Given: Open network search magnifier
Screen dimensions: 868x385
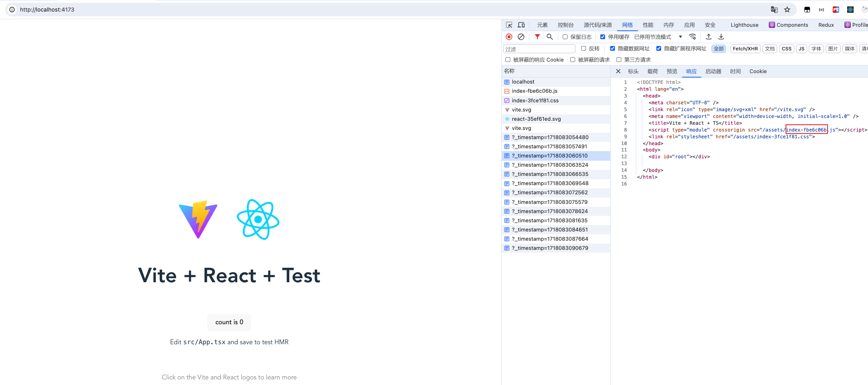Looking at the screenshot, I should (550, 37).
